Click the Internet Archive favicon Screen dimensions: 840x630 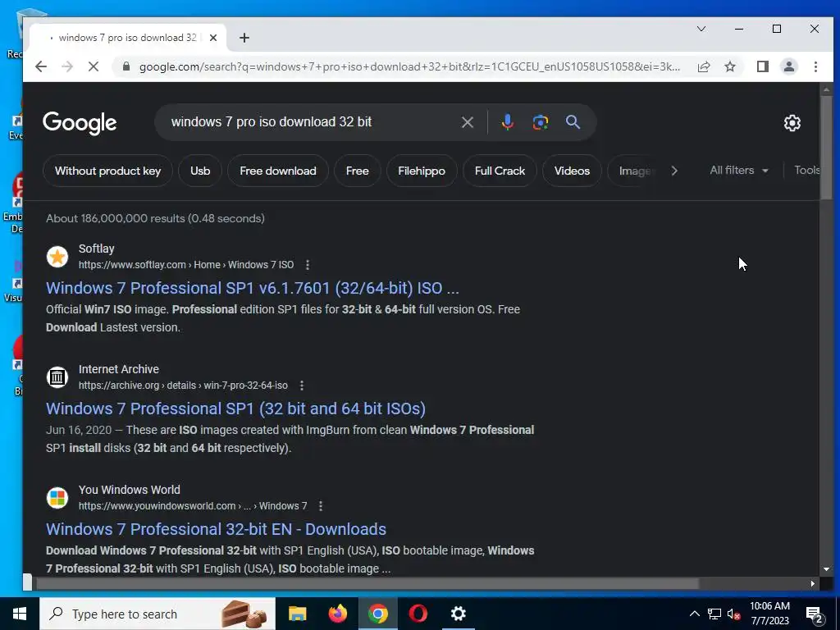tap(57, 377)
